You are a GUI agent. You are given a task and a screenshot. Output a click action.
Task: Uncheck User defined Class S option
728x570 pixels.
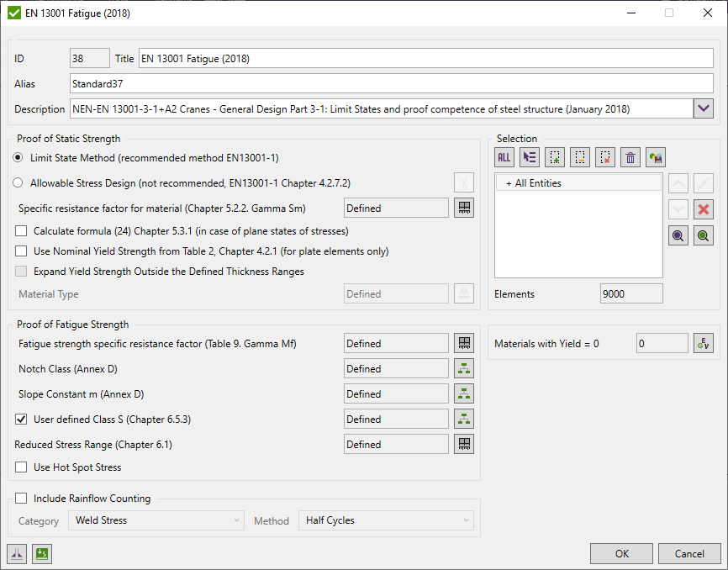point(21,419)
